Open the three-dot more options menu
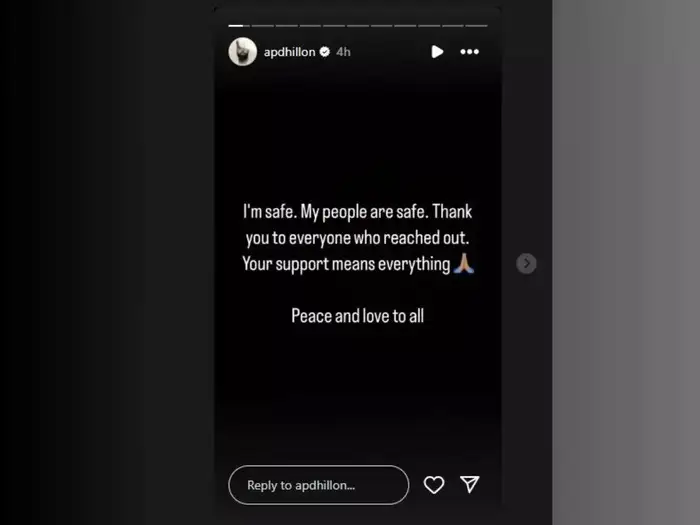 [x=470, y=52]
